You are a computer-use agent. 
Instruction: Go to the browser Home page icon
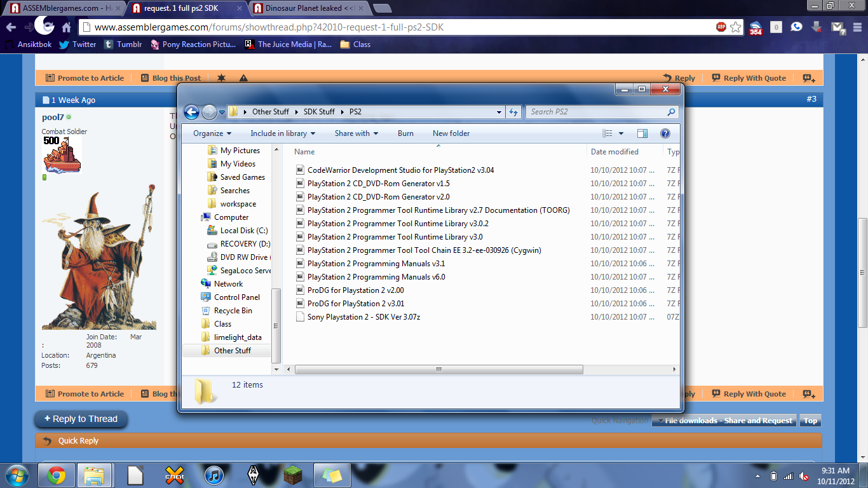66,27
